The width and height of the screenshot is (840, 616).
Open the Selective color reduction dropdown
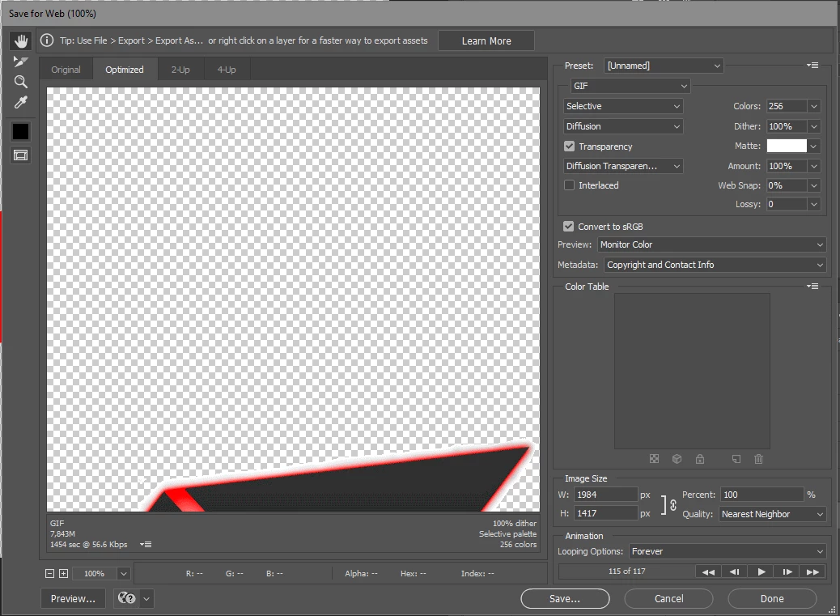[x=623, y=106]
